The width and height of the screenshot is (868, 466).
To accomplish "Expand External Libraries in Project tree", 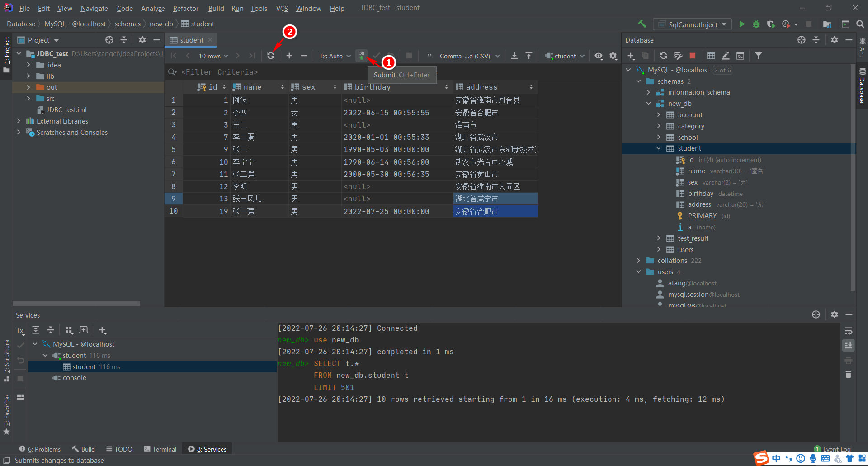I will (19, 121).
